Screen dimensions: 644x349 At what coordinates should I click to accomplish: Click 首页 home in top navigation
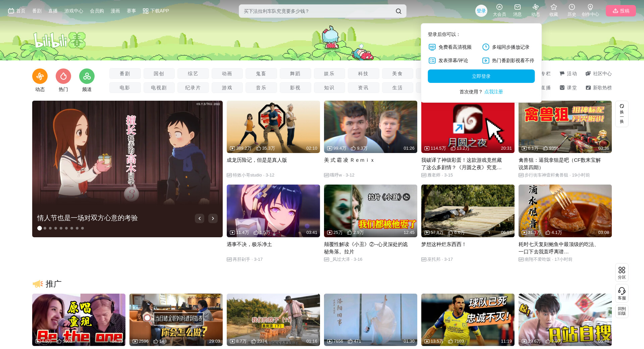pyautogui.click(x=17, y=11)
